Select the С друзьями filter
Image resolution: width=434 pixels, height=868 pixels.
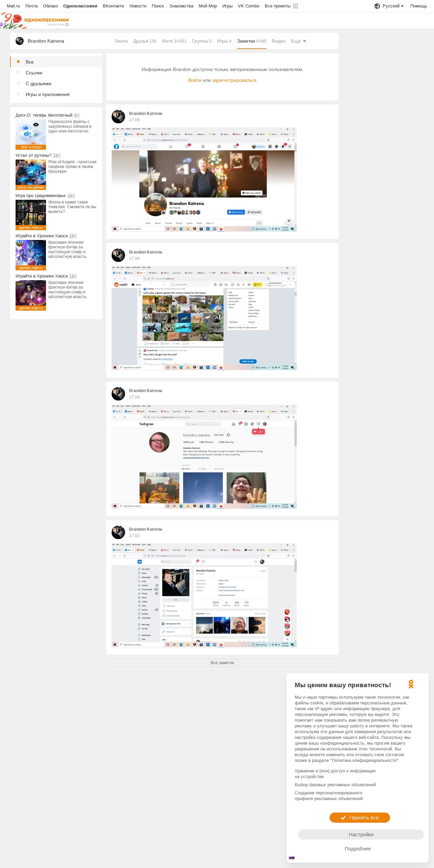[x=56, y=83]
